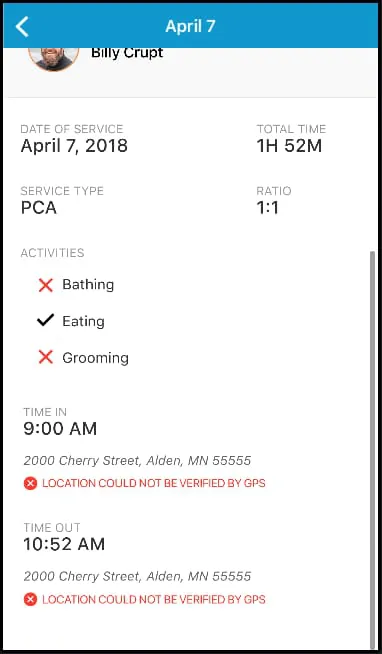Tap the 9:00 AM time in value
382x654 pixels.
coord(60,429)
